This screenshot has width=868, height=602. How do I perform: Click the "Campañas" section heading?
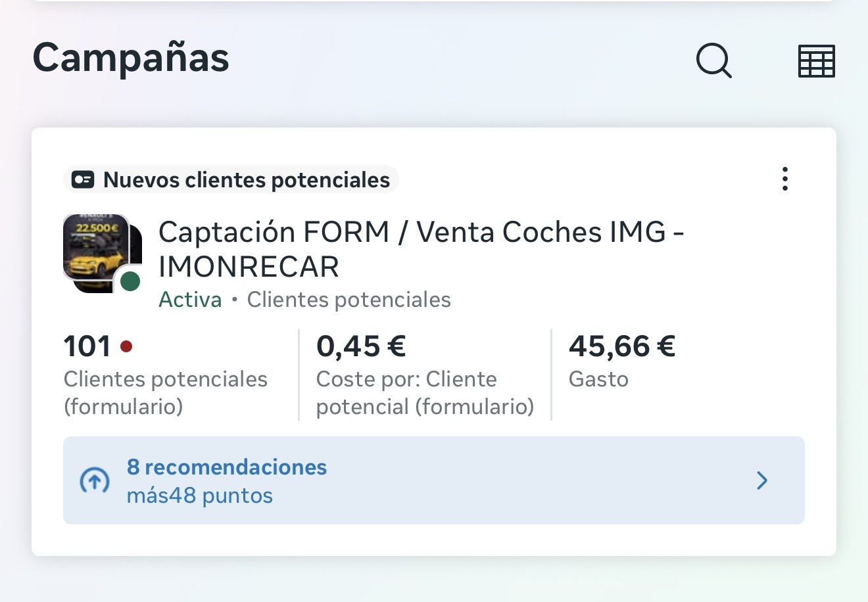click(x=131, y=58)
